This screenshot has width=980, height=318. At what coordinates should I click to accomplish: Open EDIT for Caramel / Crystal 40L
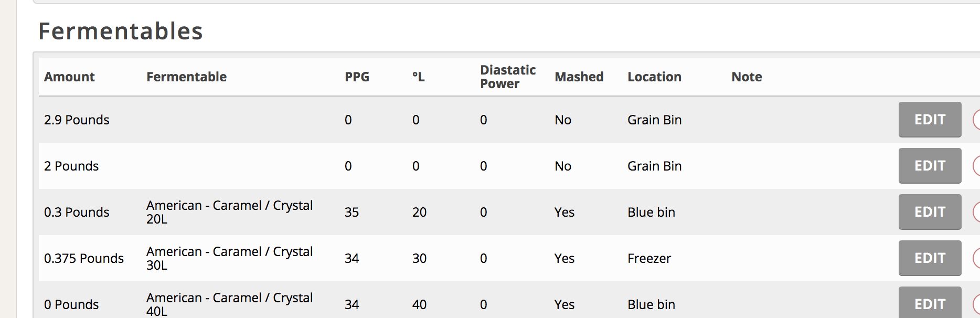pos(930,302)
